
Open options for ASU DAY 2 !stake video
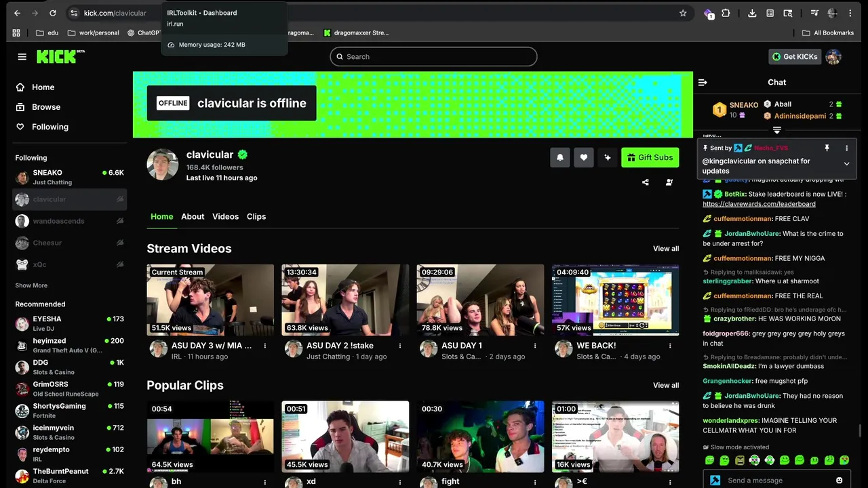tap(400, 346)
